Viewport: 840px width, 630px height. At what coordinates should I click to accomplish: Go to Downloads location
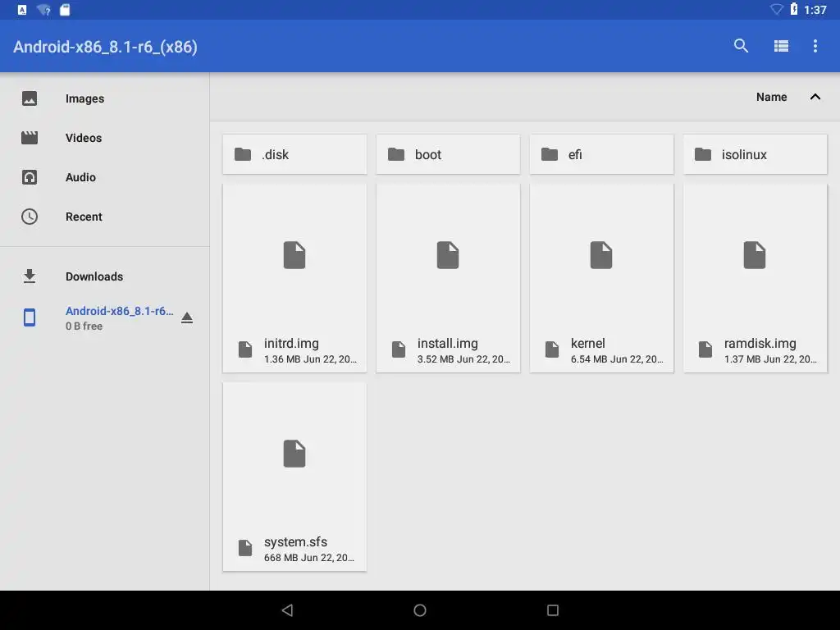(94, 276)
